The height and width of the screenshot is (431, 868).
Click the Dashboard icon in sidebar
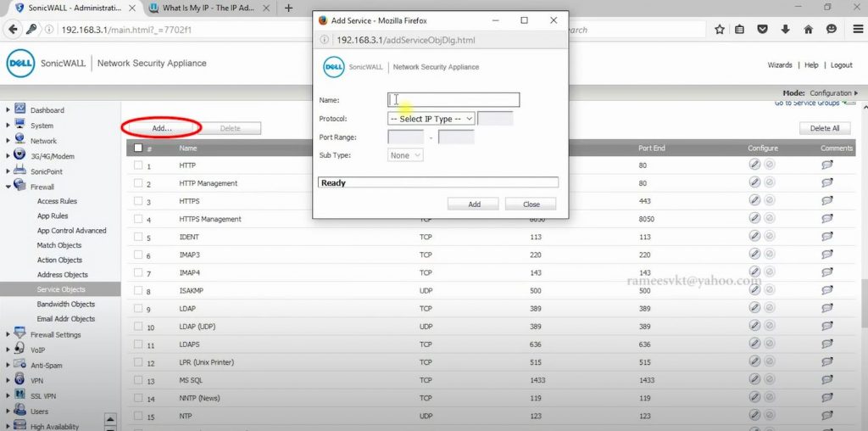coord(20,109)
